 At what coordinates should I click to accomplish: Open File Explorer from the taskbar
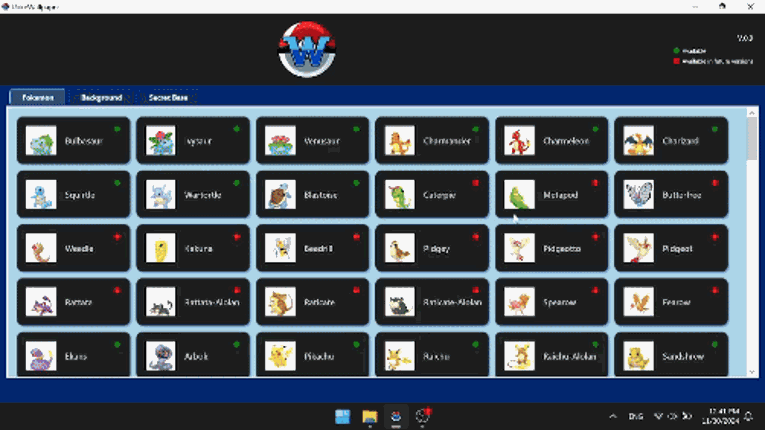(x=370, y=416)
